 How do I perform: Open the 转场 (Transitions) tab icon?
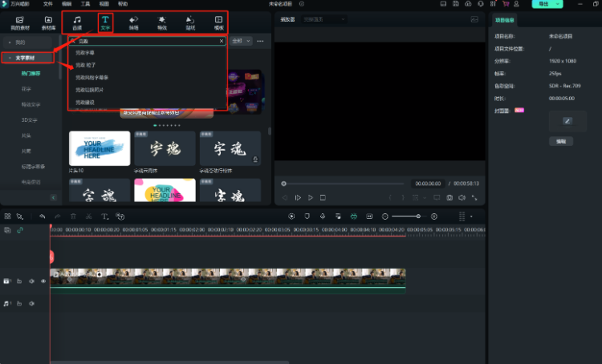[x=133, y=22]
